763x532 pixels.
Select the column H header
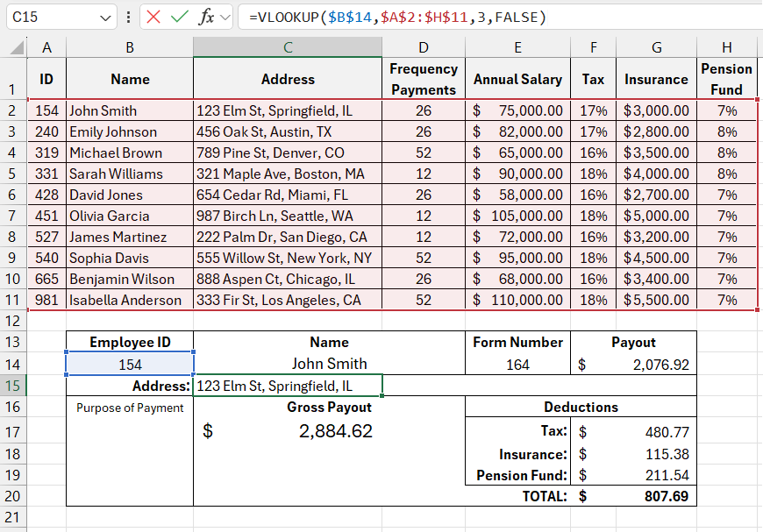726,47
